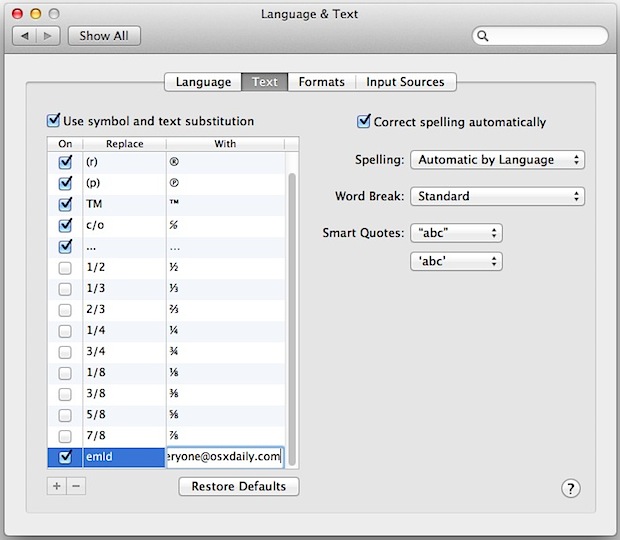
Task: Sort by the Replace column header
Action: (x=125, y=144)
